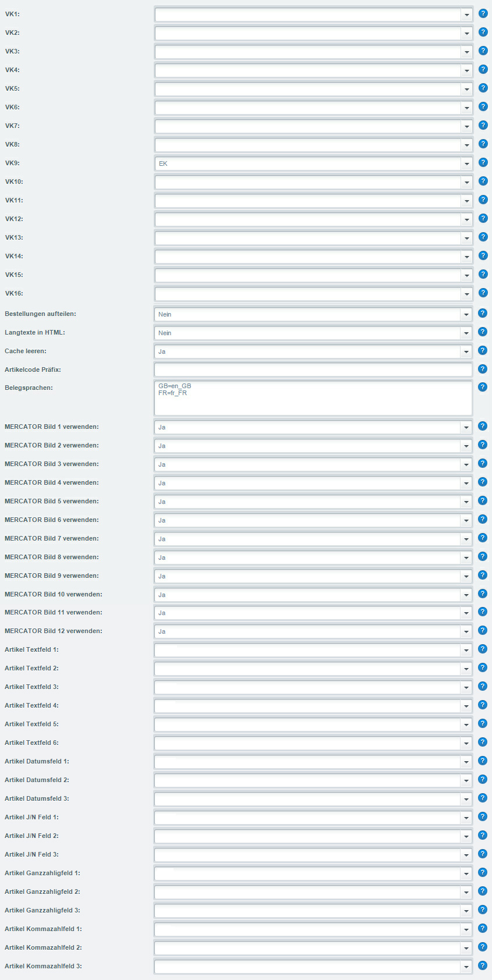The image size is (492, 980).
Task: Show help for VK5
Action: [x=483, y=88]
